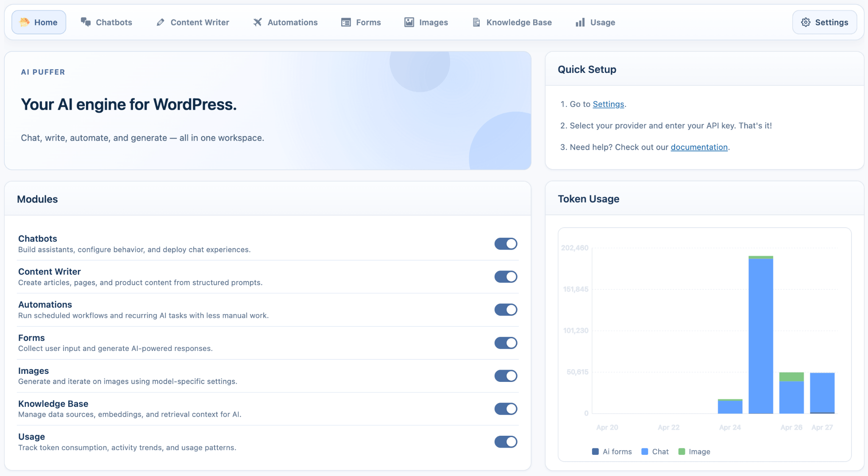Click the Content Writer module title
Viewport: 868px width, 476px height.
(50, 272)
